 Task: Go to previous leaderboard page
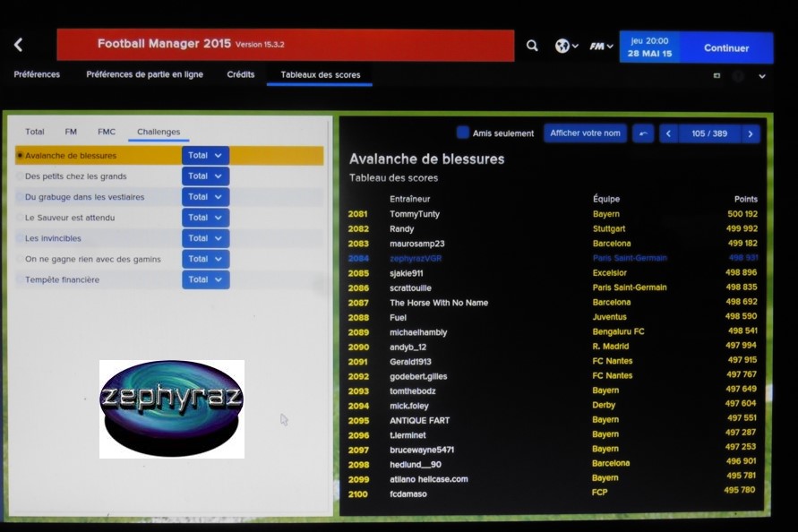tap(667, 133)
